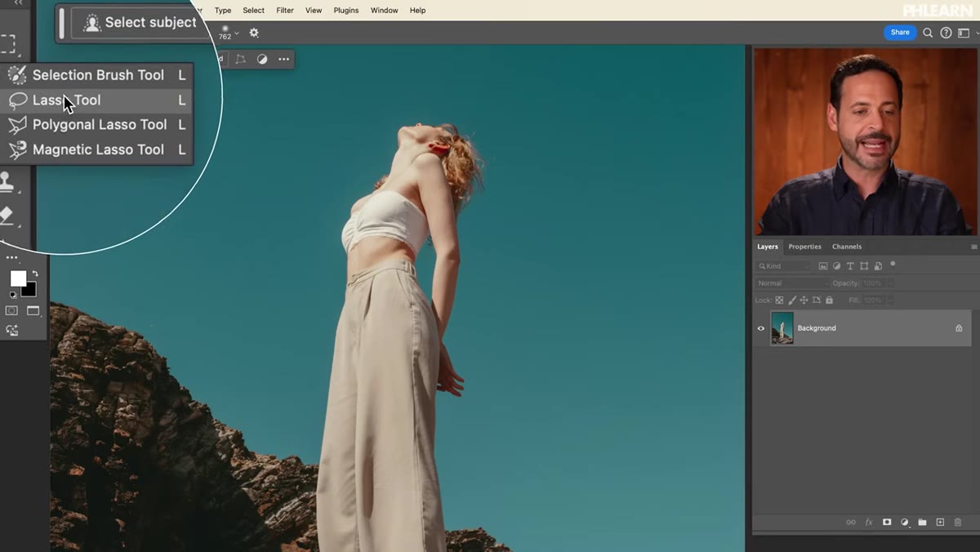Open the workspace switcher icon
The width and height of the screenshot is (980, 552).
click(964, 33)
